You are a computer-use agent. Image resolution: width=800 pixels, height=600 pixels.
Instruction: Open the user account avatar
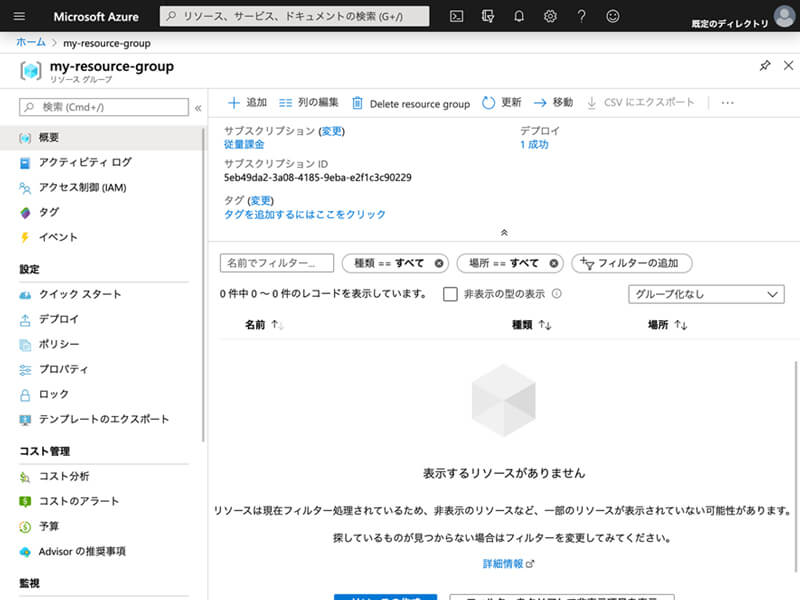[x=785, y=16]
